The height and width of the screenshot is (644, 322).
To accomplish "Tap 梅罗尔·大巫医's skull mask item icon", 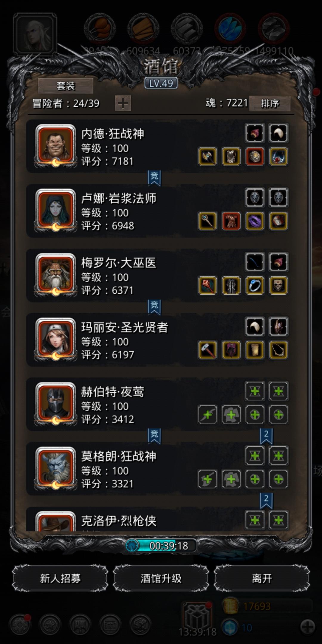I will point(278,286).
